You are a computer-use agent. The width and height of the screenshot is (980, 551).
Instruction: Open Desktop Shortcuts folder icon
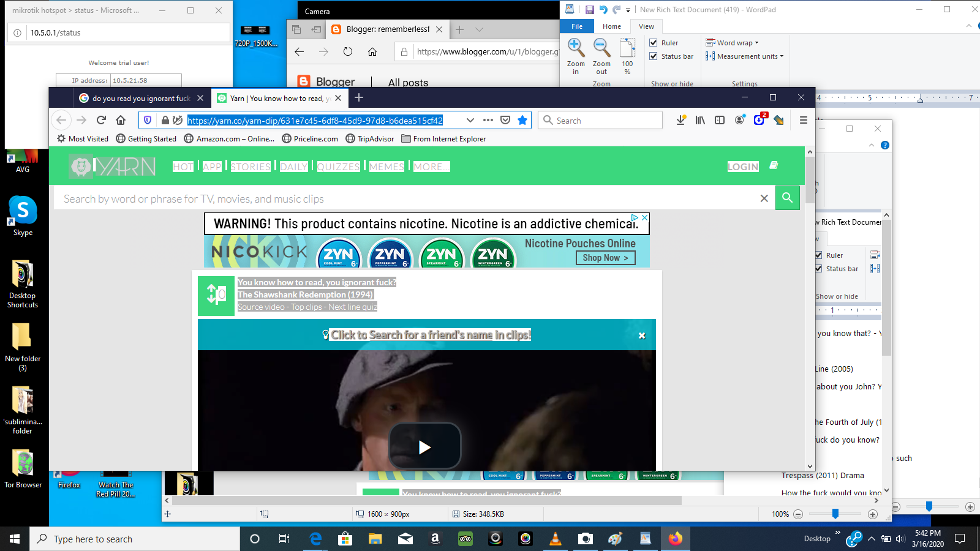pyautogui.click(x=23, y=283)
